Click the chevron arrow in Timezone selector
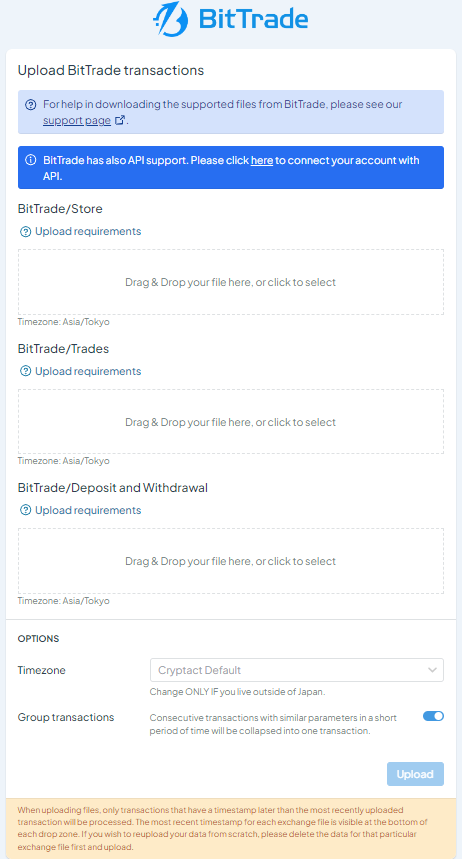The height and width of the screenshot is (859, 462). (432, 670)
